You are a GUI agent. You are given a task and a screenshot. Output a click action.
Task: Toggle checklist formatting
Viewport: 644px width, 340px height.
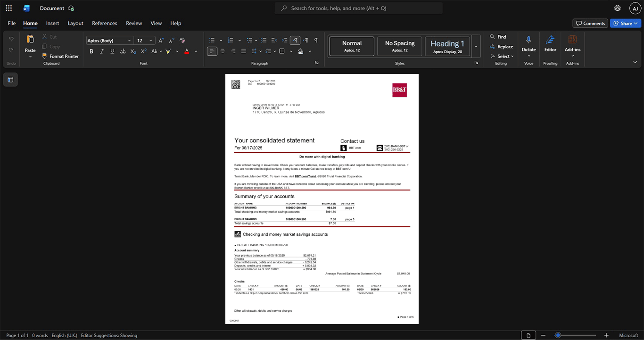click(264, 41)
